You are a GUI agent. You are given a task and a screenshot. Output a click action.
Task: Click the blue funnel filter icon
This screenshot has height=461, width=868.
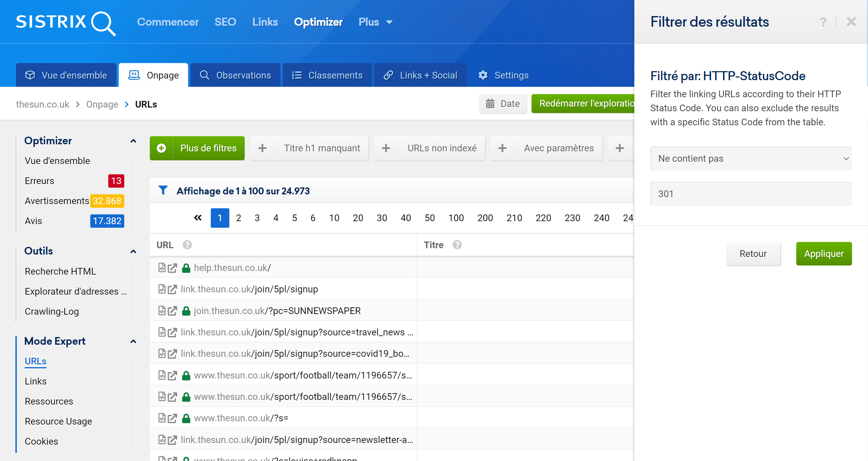(163, 190)
